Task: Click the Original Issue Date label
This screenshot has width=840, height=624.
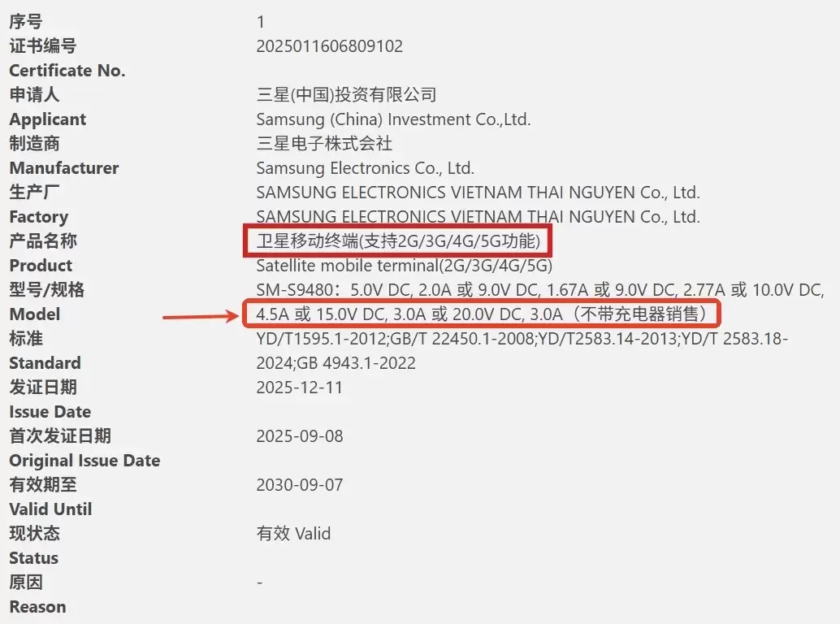Action: [84, 461]
